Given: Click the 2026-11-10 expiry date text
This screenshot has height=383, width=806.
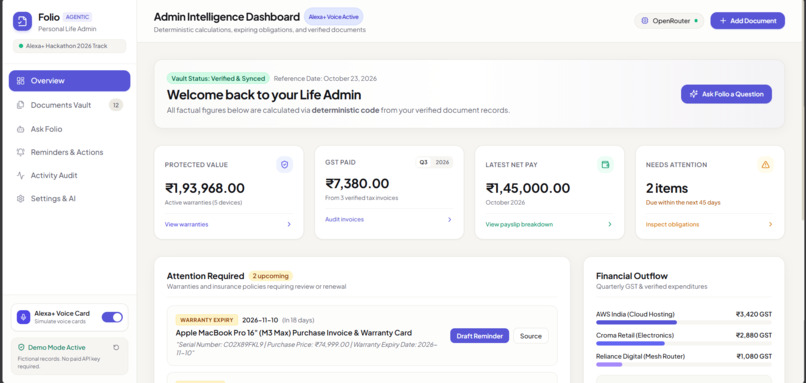Looking at the screenshot, I should pyautogui.click(x=261, y=320).
